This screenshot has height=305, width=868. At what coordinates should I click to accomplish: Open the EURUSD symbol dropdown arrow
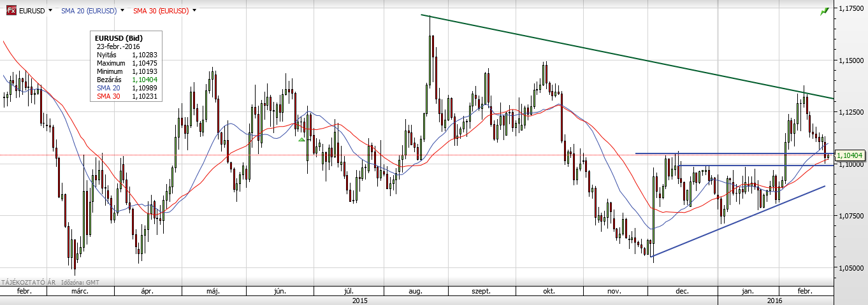[x=50, y=11]
